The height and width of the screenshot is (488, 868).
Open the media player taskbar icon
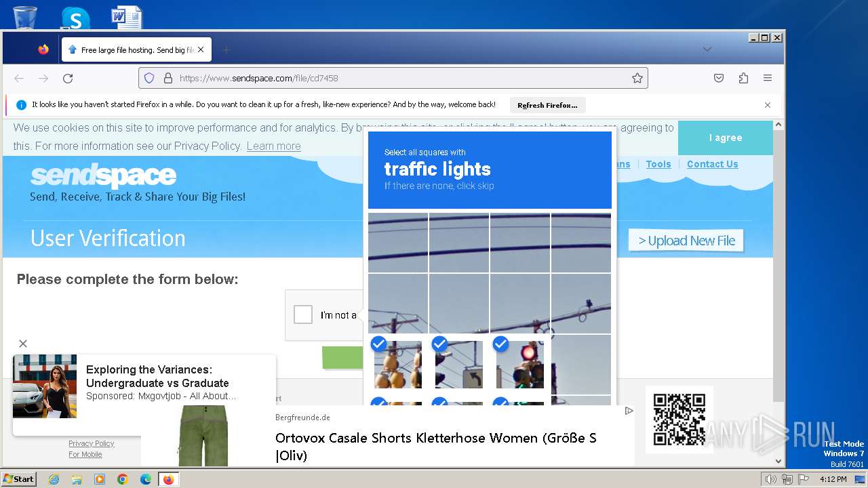pos(100,479)
